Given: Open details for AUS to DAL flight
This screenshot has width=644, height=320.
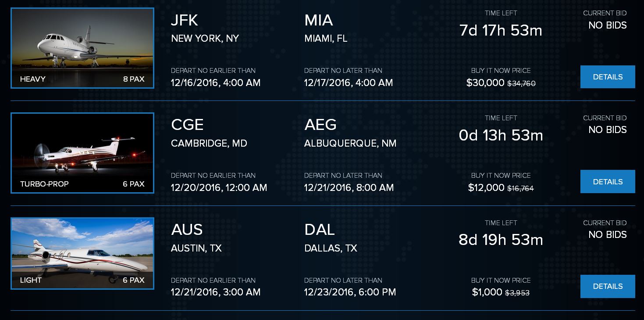Looking at the screenshot, I should (608, 286).
